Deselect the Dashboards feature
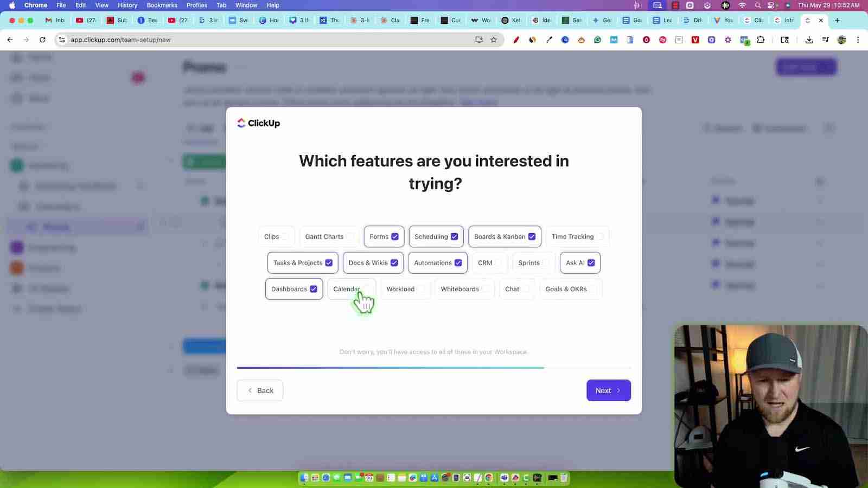Image resolution: width=868 pixels, height=488 pixels. [x=294, y=289]
